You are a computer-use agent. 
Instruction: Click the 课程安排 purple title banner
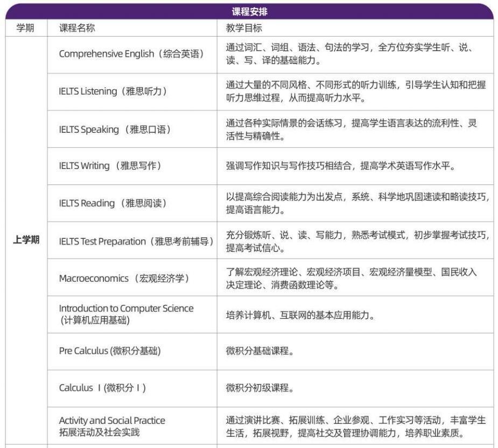[249, 11]
